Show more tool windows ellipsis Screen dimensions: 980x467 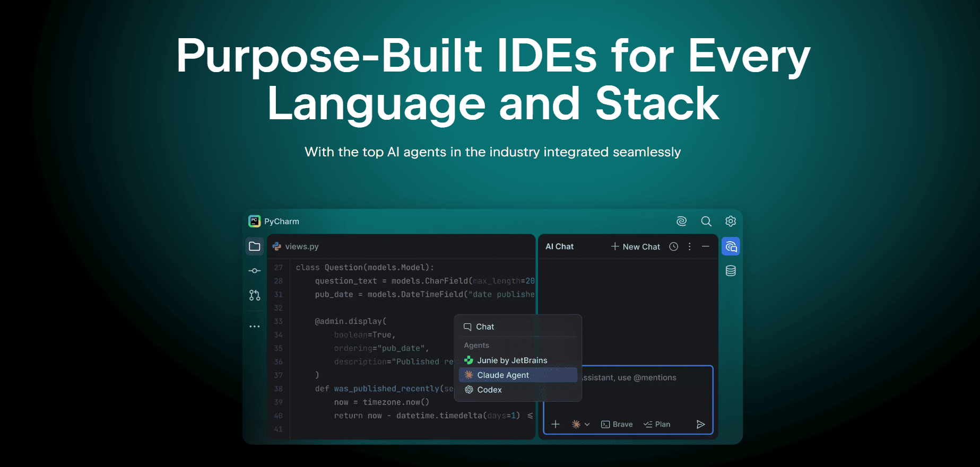coord(255,327)
